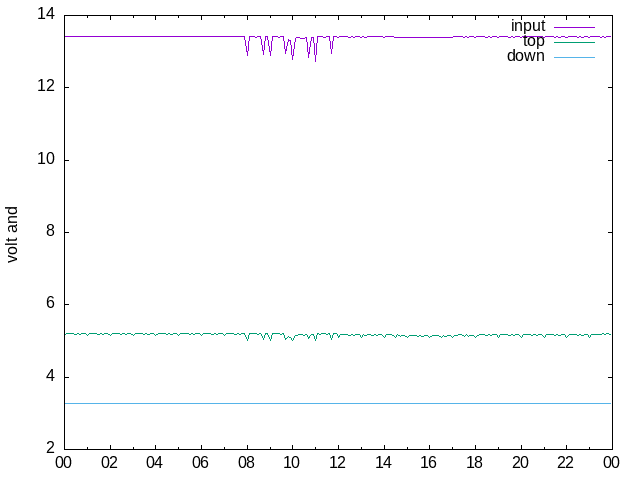Click the 22 tick label on x-axis
The width and height of the screenshot is (640, 480).
(566, 463)
